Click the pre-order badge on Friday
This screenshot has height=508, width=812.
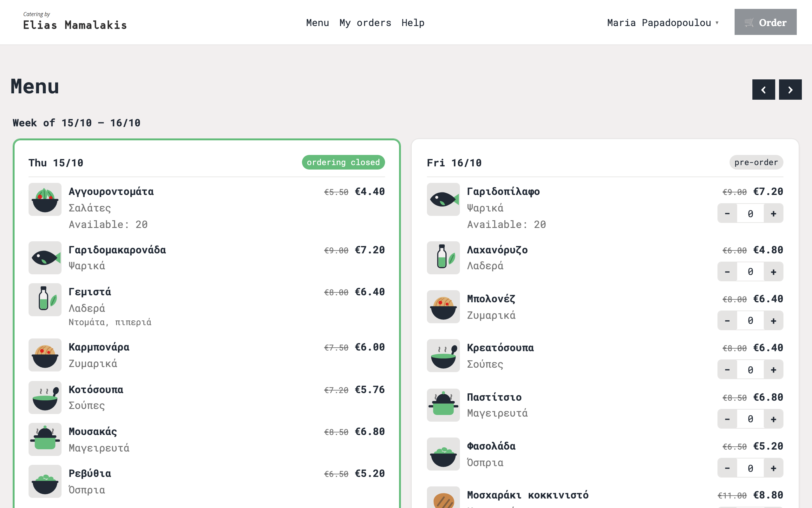pos(756,162)
